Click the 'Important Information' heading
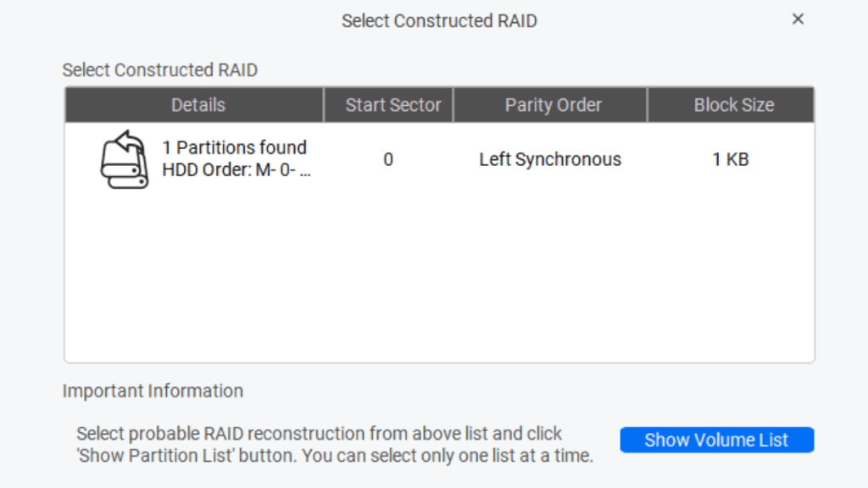Screen dimensions: 868x488 (153, 391)
